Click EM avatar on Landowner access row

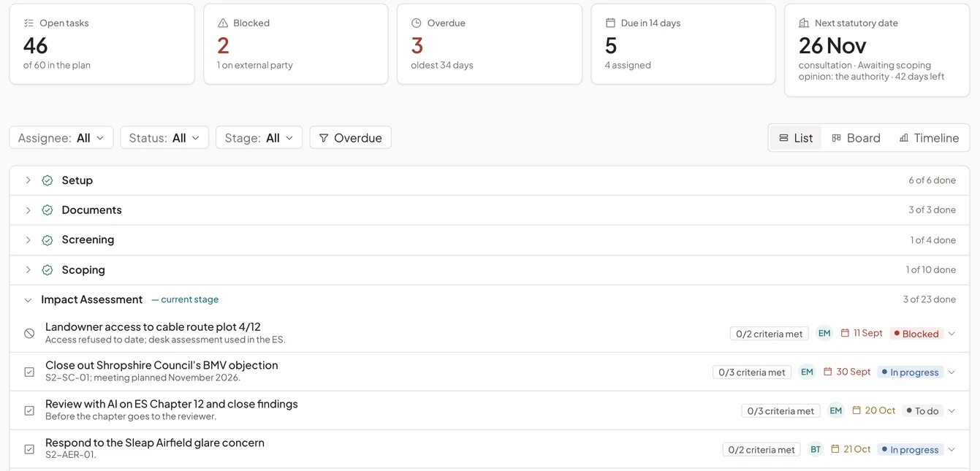coord(824,333)
